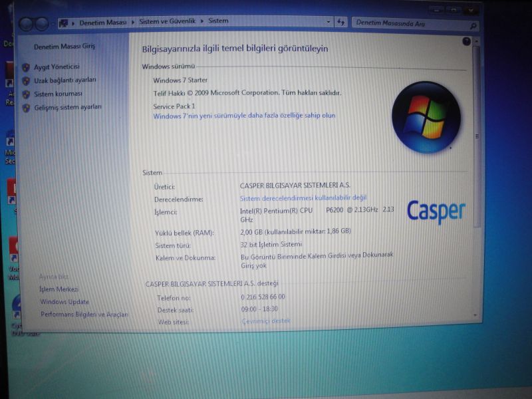Viewport: 532px width, 399px height.
Task: Open Uzak bağlantı ayarları link
Action: (65, 80)
